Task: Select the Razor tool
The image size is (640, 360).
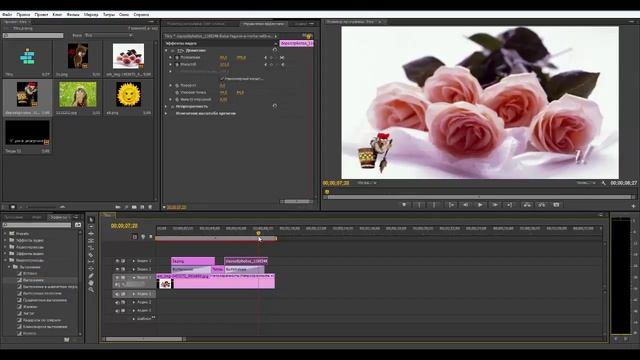Action: [x=91, y=255]
